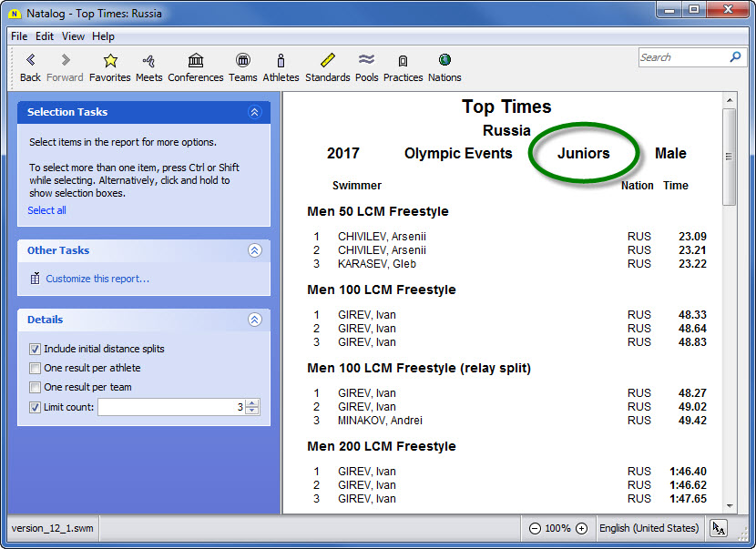Collapse the Details panel
Image resolution: width=756 pixels, height=549 pixels.
[254, 320]
